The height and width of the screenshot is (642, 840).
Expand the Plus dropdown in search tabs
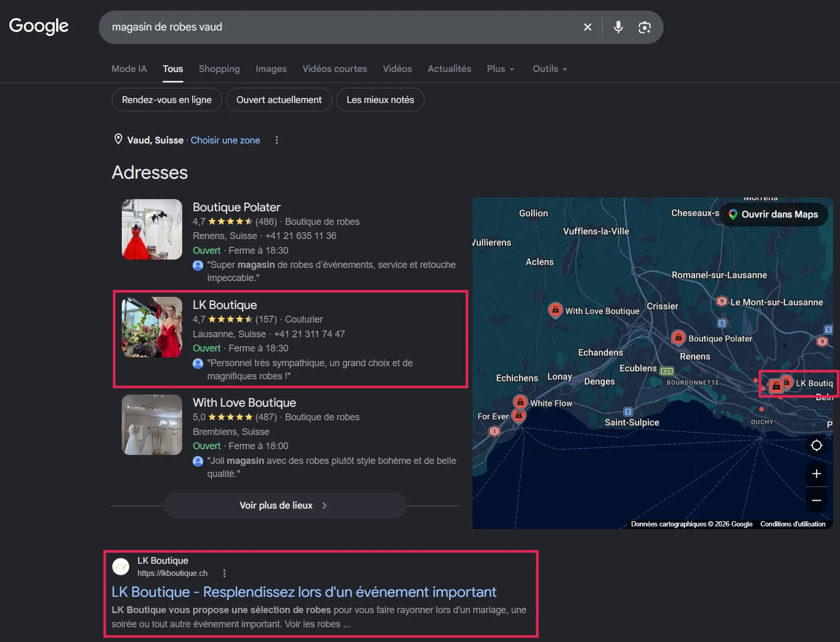tap(500, 69)
